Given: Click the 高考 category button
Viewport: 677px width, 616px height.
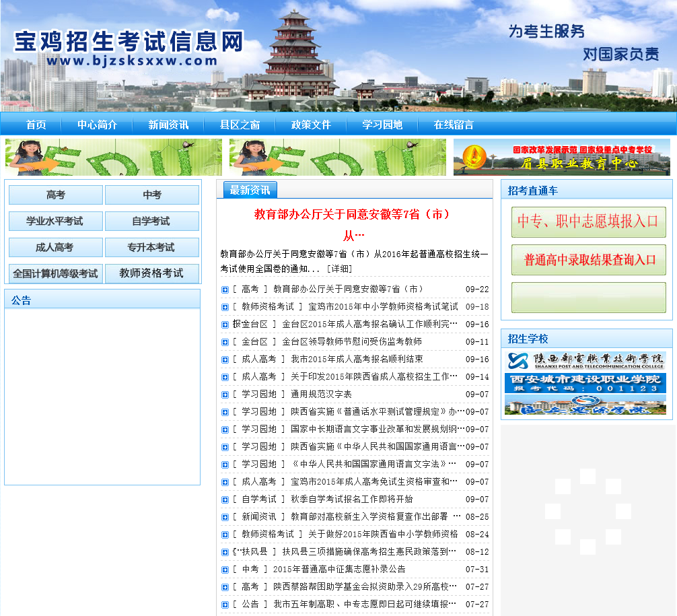Looking at the screenshot, I should click(56, 195).
